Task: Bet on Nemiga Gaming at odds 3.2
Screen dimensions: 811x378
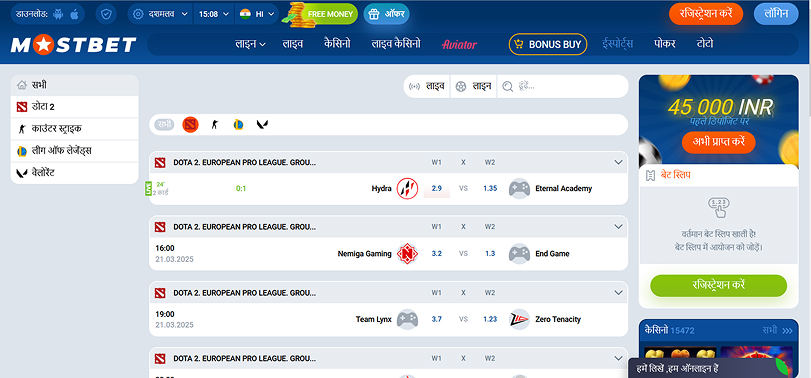Action: click(437, 254)
